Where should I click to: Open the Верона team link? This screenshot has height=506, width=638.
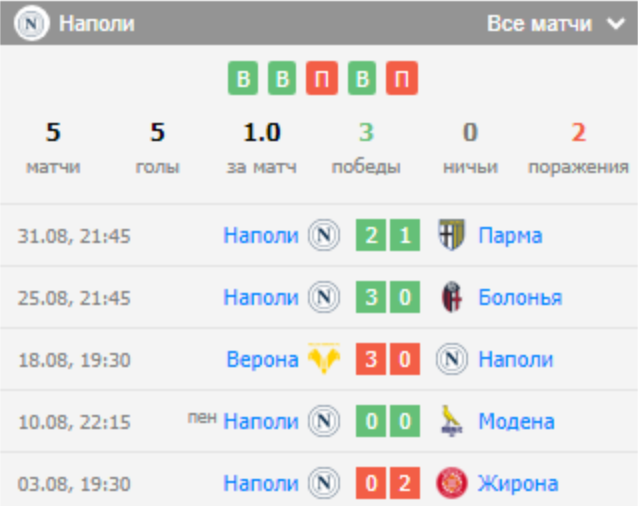[262, 360]
